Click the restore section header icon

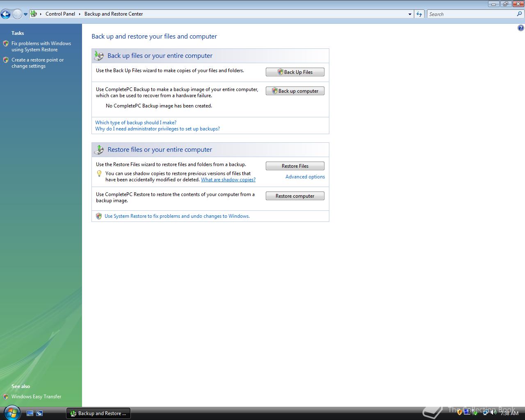[x=99, y=150]
